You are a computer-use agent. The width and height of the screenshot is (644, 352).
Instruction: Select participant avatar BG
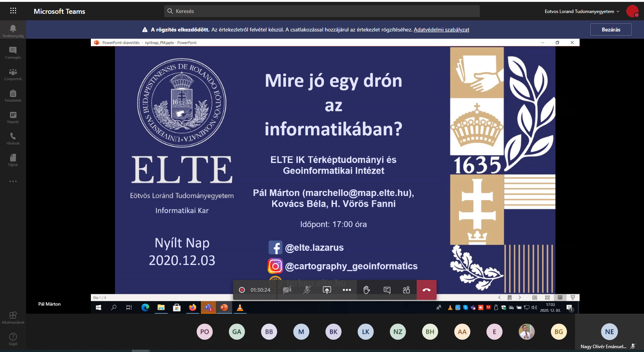559,332
